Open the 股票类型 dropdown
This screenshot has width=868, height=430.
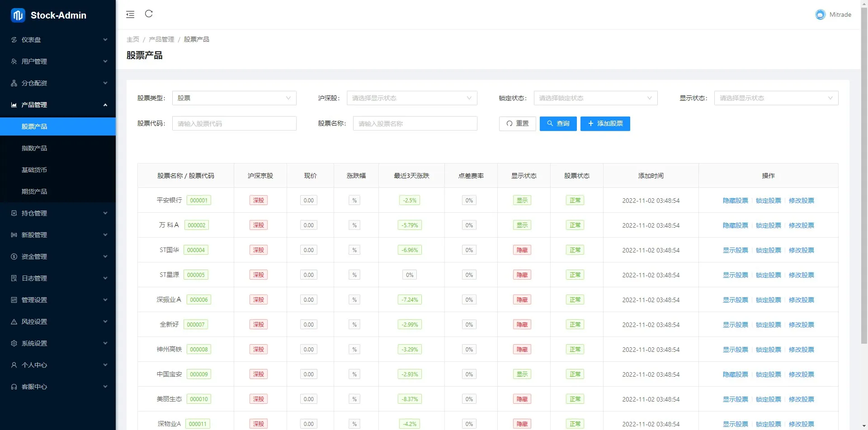tap(234, 98)
